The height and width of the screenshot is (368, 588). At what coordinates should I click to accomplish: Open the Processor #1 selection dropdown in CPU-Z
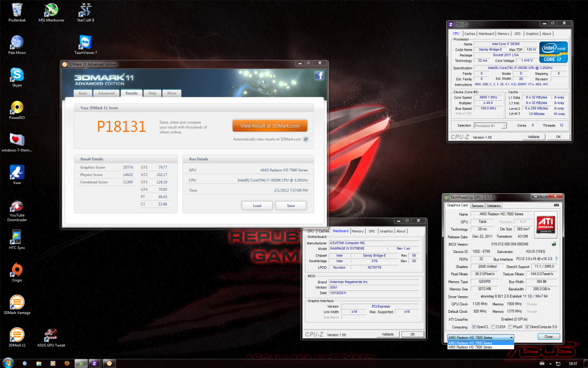pyautogui.click(x=490, y=125)
